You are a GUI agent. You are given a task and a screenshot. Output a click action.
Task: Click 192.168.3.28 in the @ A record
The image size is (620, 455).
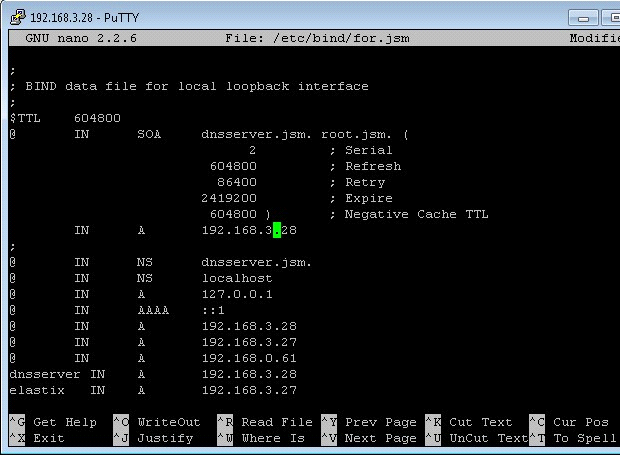click(249, 326)
